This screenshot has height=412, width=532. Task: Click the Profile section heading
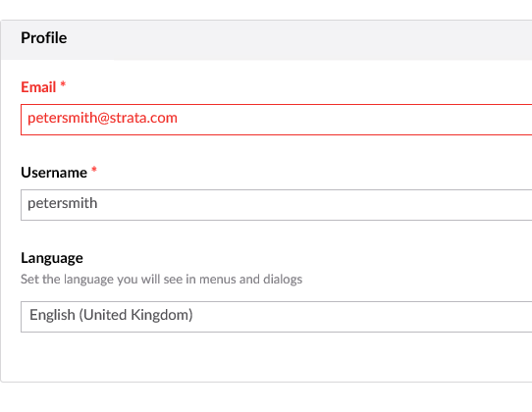coord(44,37)
